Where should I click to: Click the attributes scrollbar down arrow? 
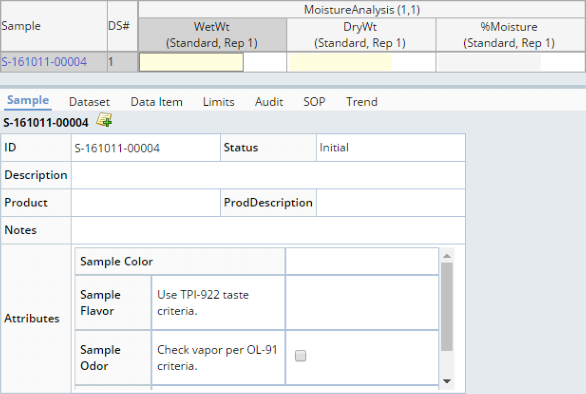[x=447, y=381]
